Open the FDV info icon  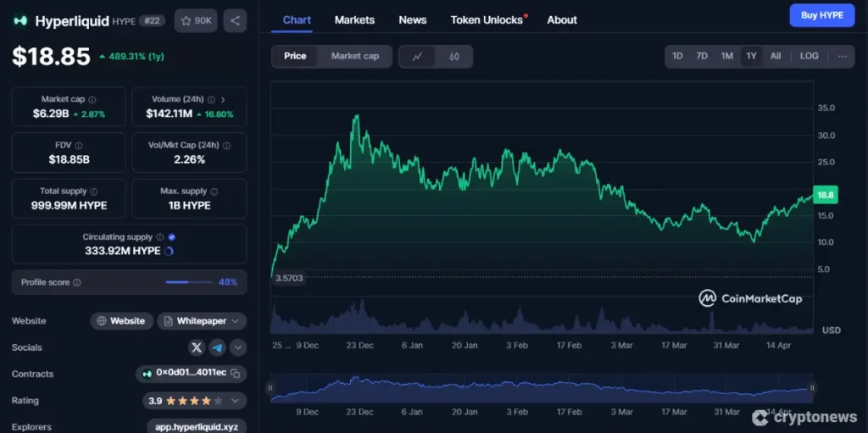79,146
